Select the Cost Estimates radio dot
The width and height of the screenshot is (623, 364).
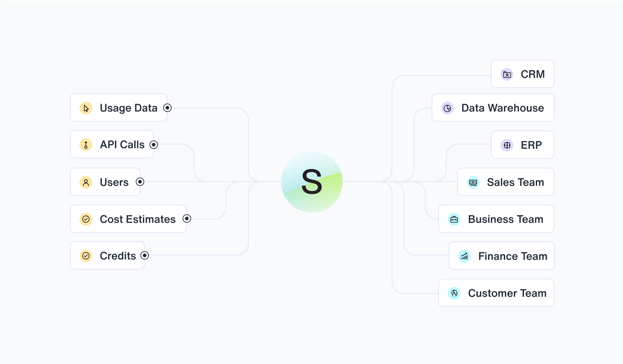187,219
